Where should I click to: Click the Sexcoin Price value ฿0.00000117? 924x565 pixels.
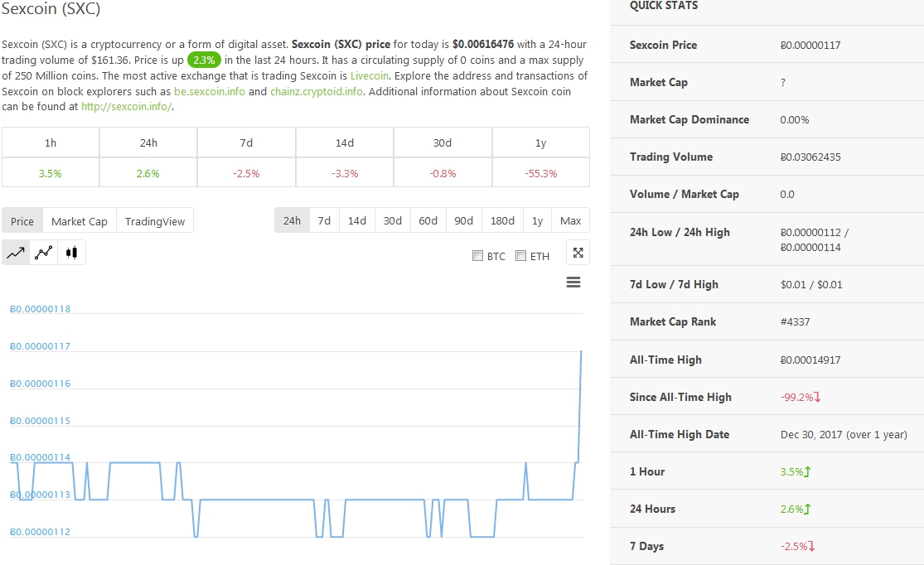[810, 45]
